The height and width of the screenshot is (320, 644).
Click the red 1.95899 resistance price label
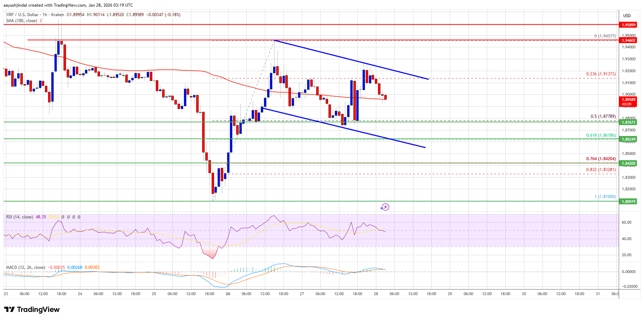tap(628, 25)
